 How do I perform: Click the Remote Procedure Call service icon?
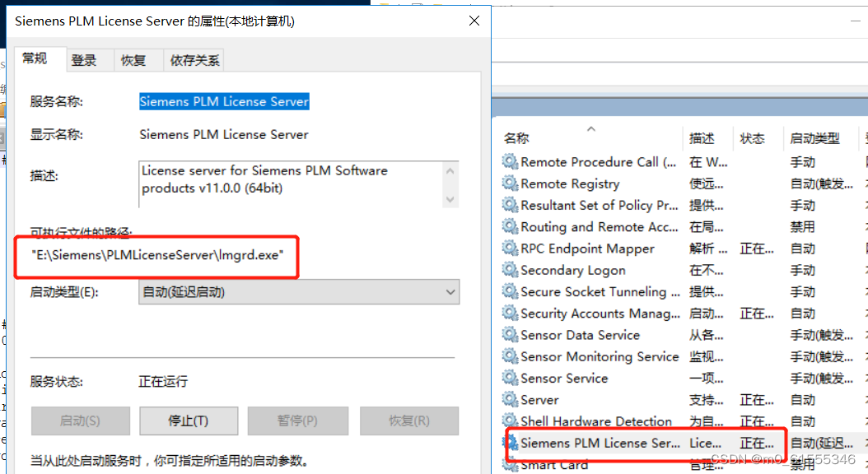(x=509, y=162)
